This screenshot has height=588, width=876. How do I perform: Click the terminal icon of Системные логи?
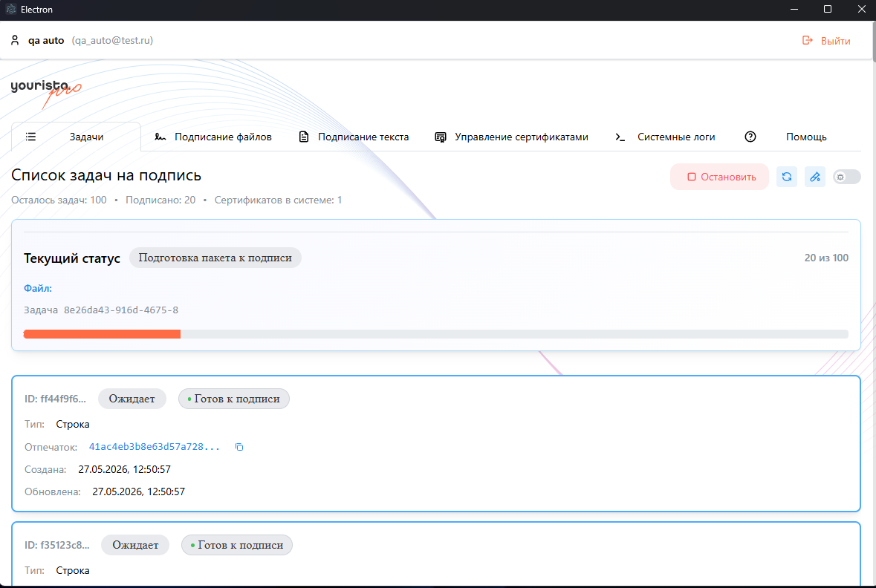click(620, 137)
